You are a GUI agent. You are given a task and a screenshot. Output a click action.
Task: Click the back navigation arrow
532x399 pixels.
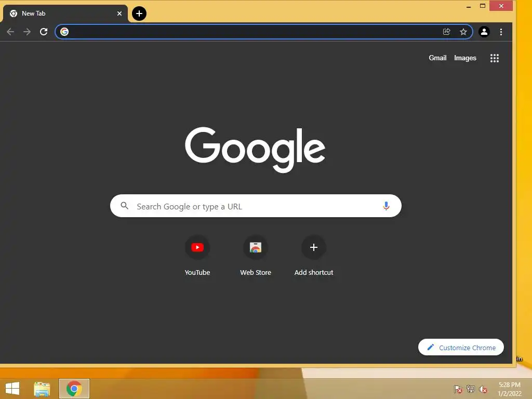[x=10, y=32]
